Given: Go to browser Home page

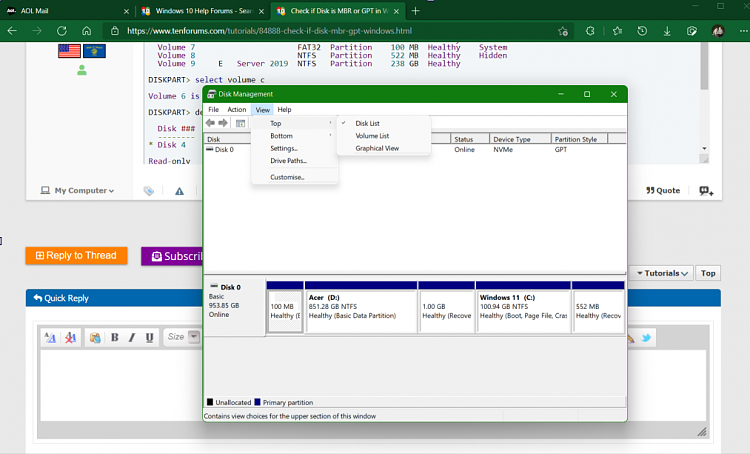Looking at the screenshot, I should (87, 31).
